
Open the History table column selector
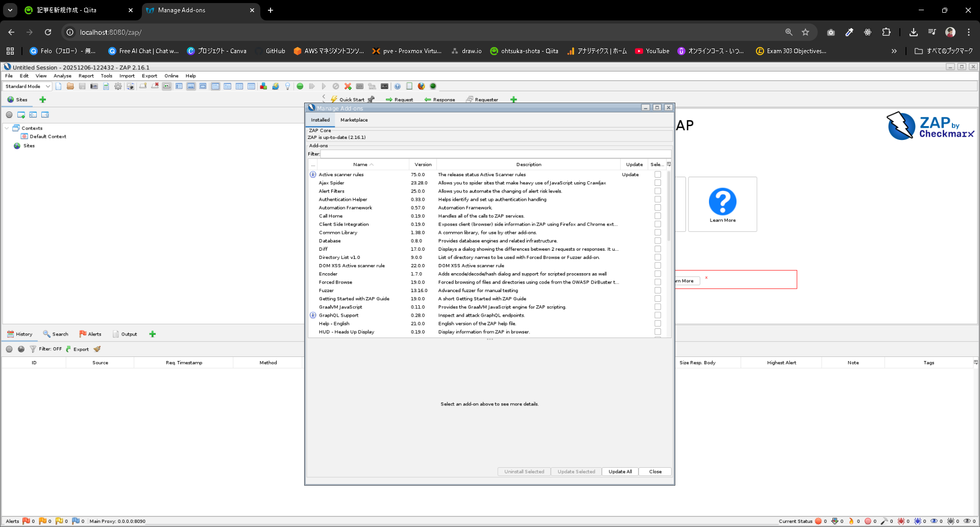975,363
